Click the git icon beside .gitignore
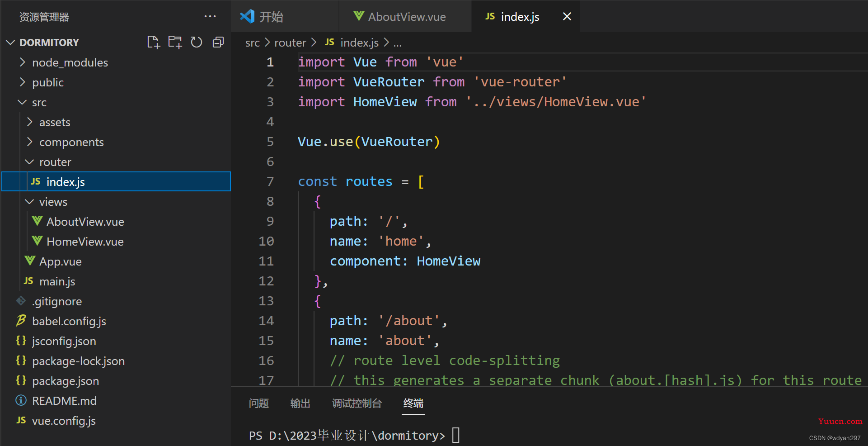868x446 pixels. [21, 301]
